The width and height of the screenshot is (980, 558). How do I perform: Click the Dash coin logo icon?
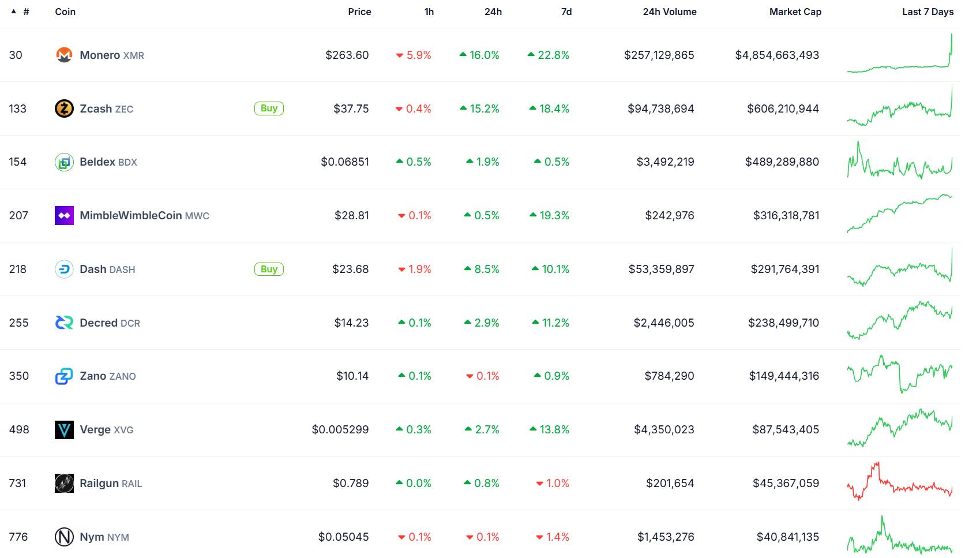click(64, 269)
